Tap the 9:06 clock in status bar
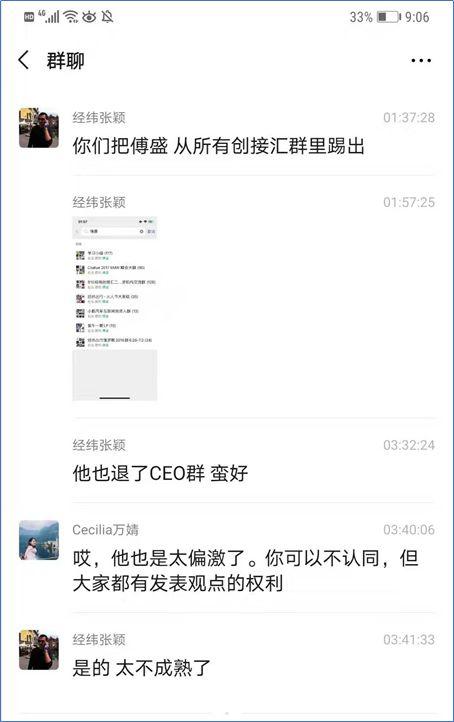Screen dimensions: 454x722 coord(417,17)
